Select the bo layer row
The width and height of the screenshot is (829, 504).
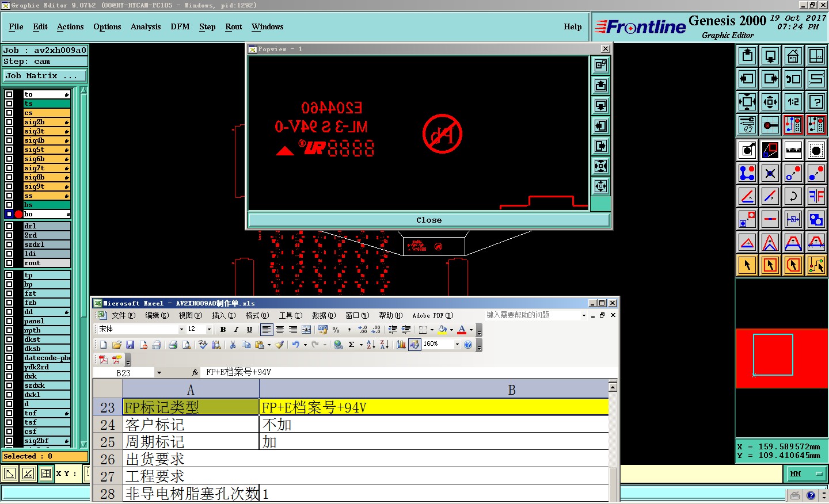coord(47,214)
